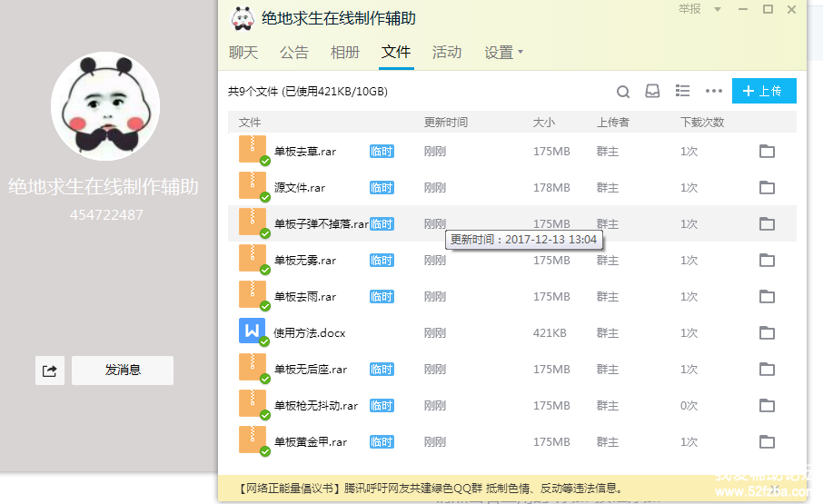Click the 上传者 column header

pos(612,123)
